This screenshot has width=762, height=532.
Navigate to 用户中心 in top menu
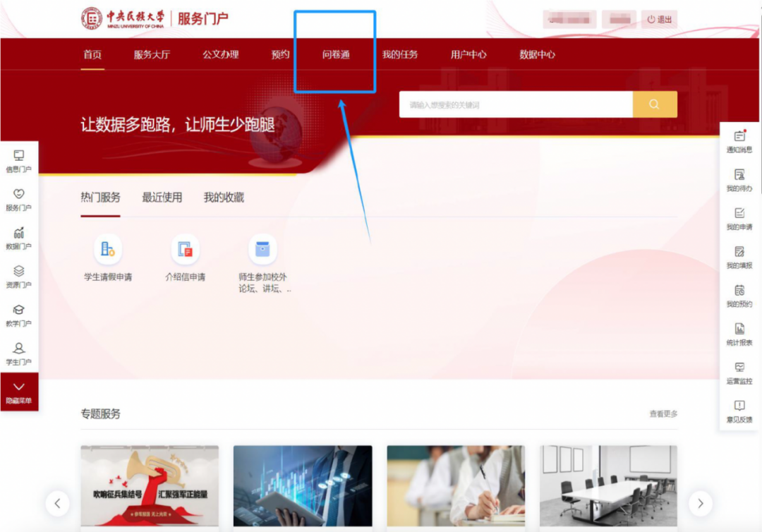click(468, 54)
